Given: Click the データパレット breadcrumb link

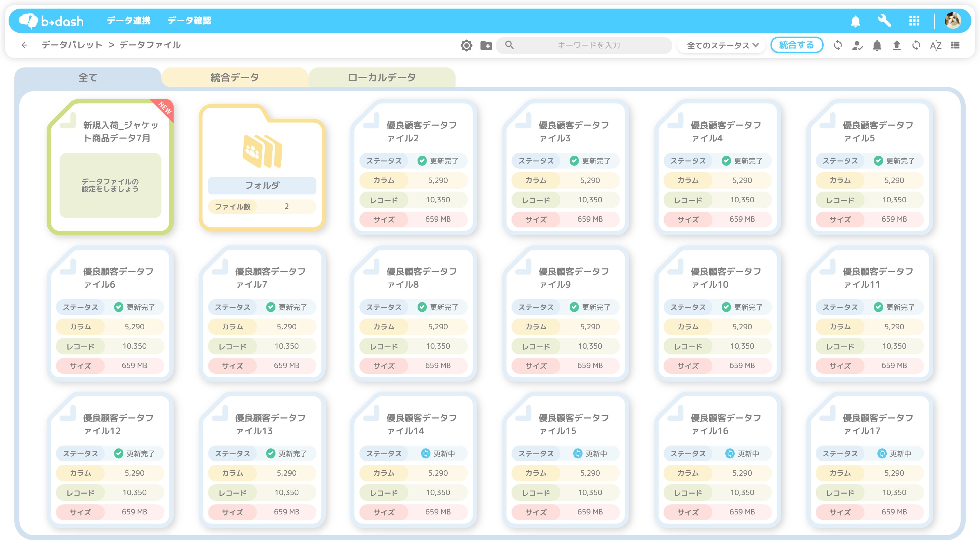Looking at the screenshot, I should click(72, 45).
